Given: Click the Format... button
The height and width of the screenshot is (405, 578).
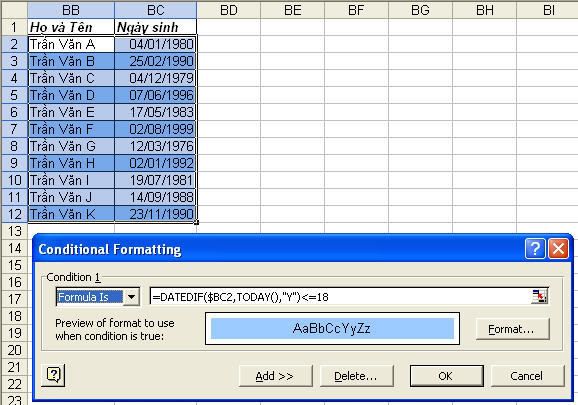Looking at the screenshot, I should (512, 329).
